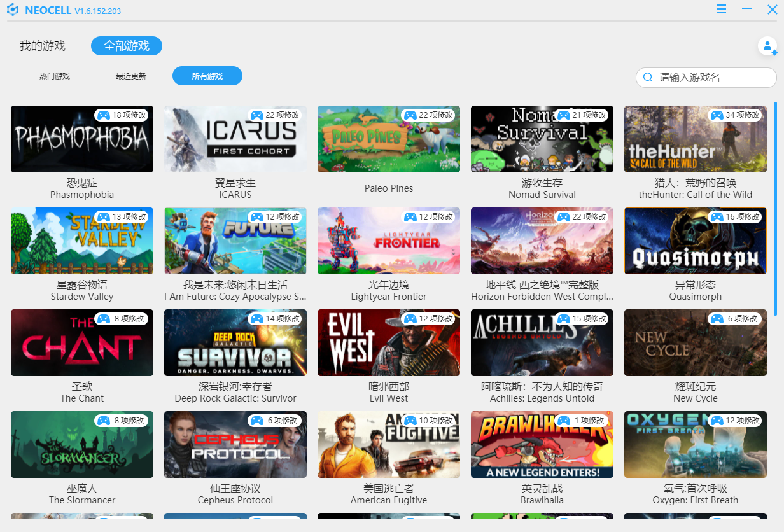Switch to the 我的游戏 tab
The image size is (784, 532).
click(43, 46)
